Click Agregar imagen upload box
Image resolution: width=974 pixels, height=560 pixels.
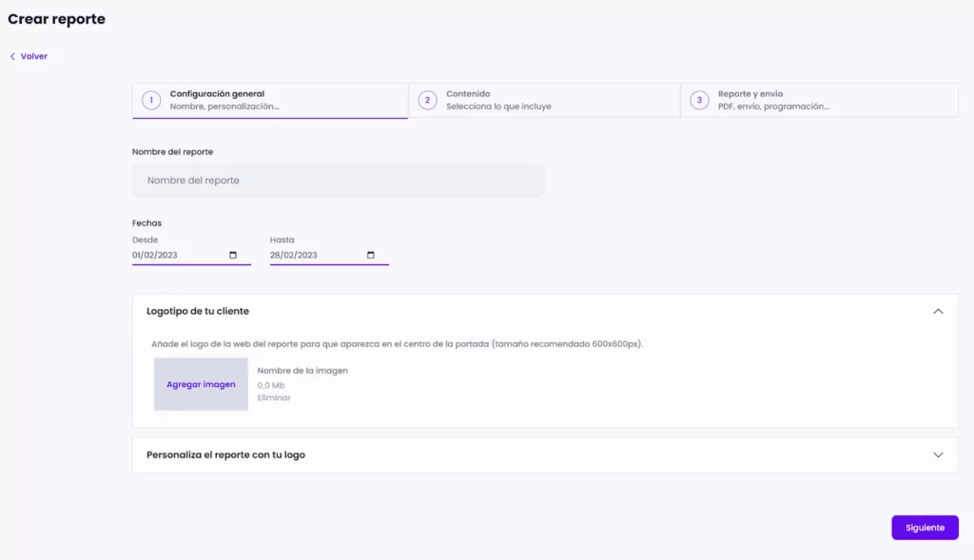[x=201, y=384]
